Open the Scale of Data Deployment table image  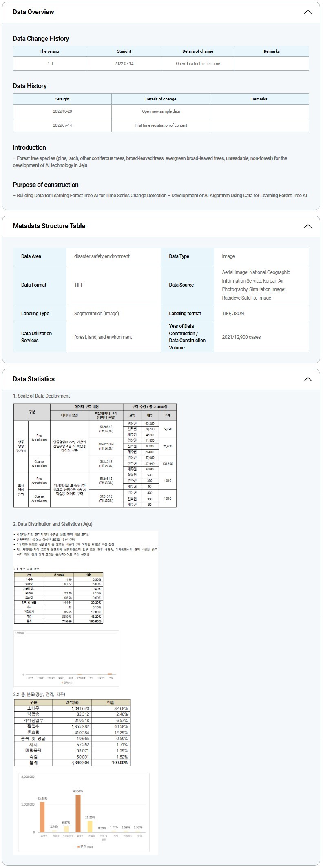[x=95, y=456]
